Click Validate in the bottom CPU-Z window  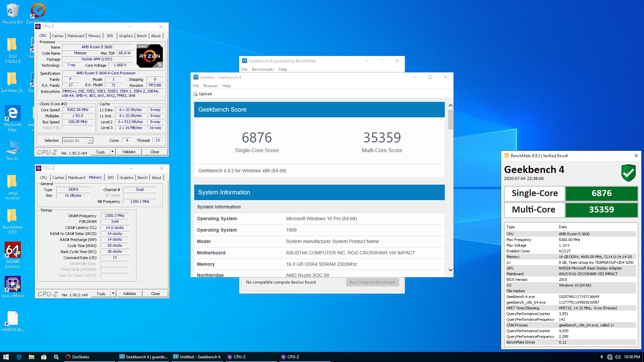[x=129, y=294]
